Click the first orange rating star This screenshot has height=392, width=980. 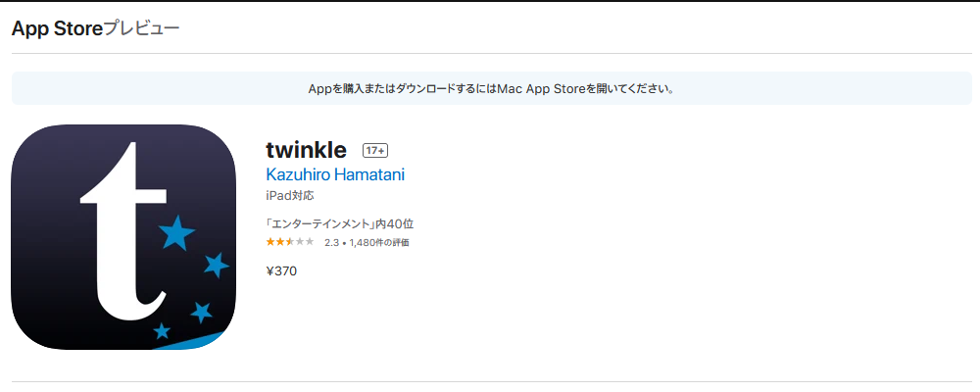[x=269, y=242]
